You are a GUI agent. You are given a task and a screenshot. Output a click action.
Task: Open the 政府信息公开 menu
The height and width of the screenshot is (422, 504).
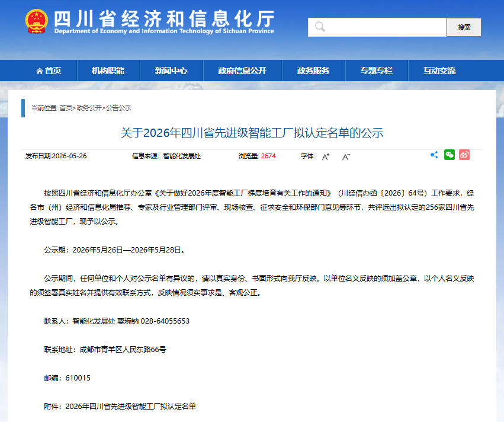242,71
